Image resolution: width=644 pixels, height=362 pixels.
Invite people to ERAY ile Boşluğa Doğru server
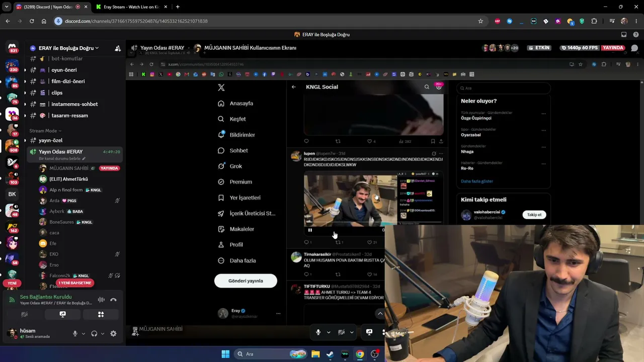(118, 48)
